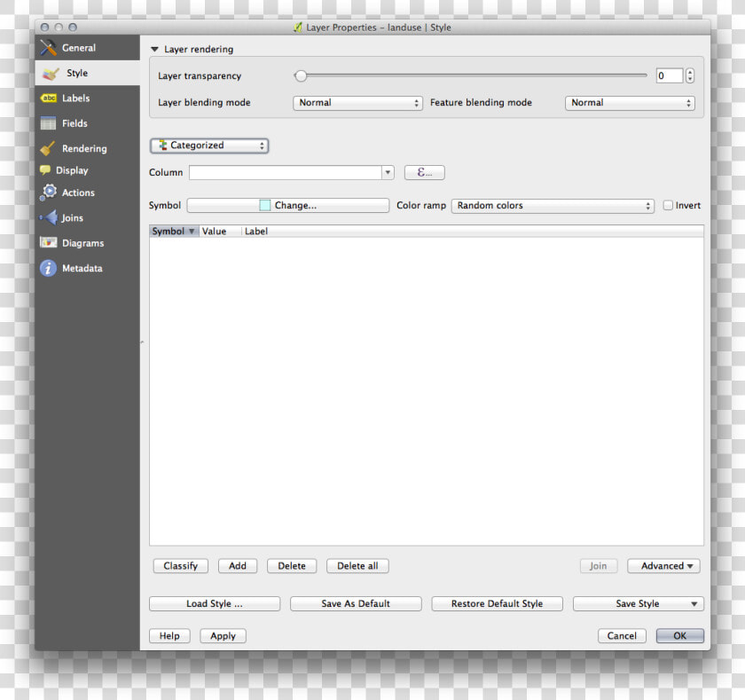Click the Layer transparency slider handle
This screenshot has height=700, width=745.
[x=301, y=75]
